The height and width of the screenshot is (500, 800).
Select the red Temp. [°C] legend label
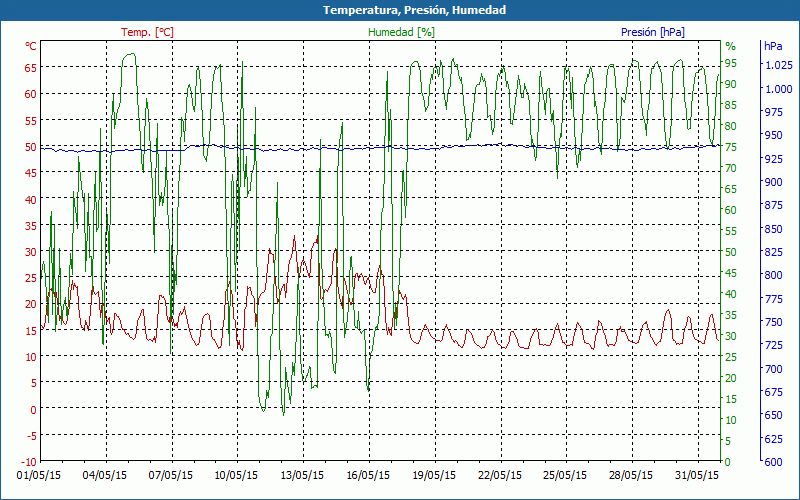pyautogui.click(x=147, y=32)
